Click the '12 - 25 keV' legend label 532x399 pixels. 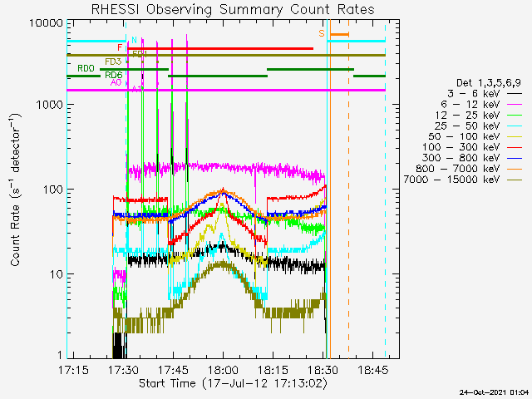coord(467,116)
